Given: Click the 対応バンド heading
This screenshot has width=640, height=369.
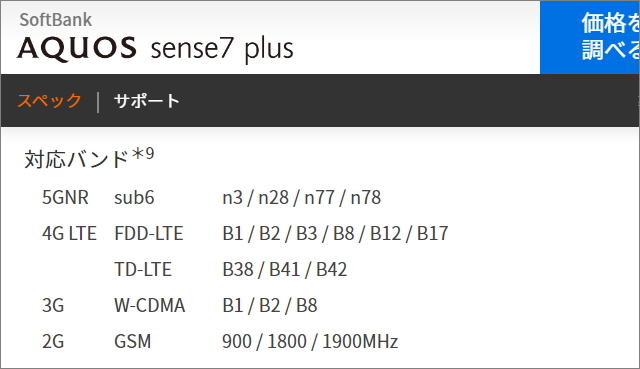Looking at the screenshot, I should pos(76,159).
